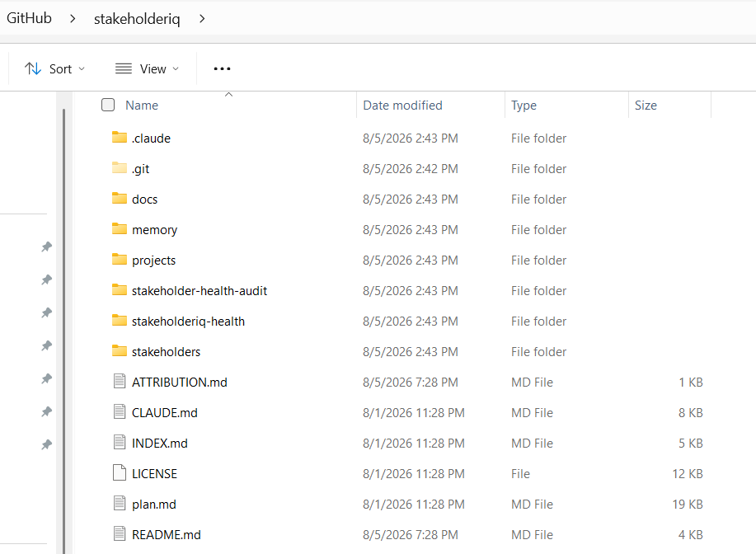Click the ATTRIBUTION.md file icon
This screenshot has height=554, width=756.
pyautogui.click(x=119, y=382)
